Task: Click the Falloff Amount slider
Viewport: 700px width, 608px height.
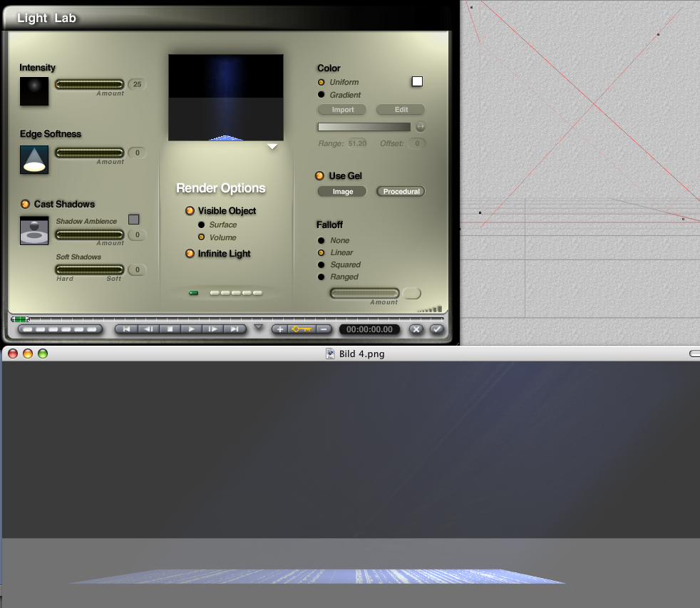Action: tap(365, 293)
